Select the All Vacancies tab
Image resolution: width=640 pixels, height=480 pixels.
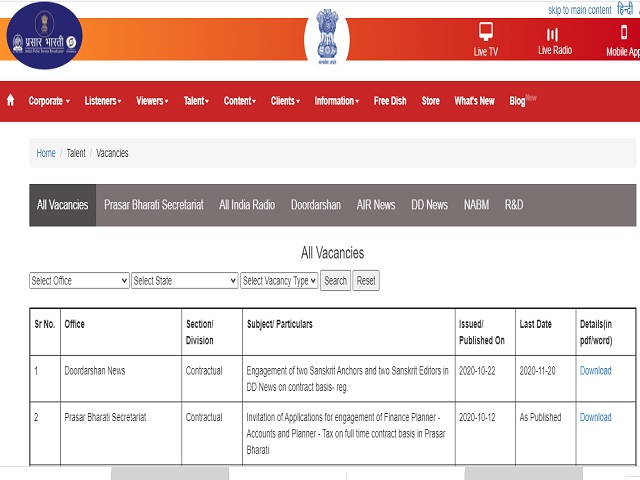point(62,205)
